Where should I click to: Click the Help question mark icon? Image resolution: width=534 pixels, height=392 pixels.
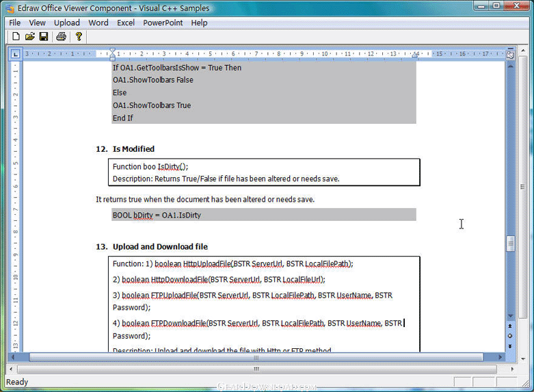point(79,36)
